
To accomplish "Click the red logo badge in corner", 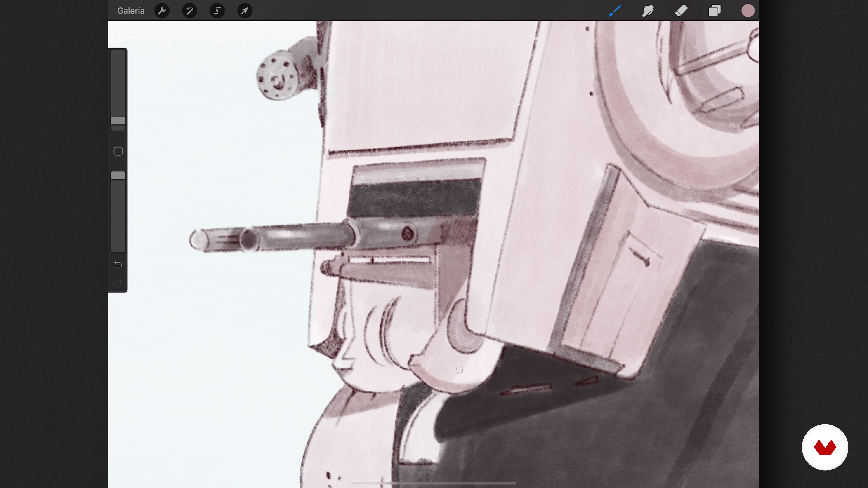I will click(825, 447).
